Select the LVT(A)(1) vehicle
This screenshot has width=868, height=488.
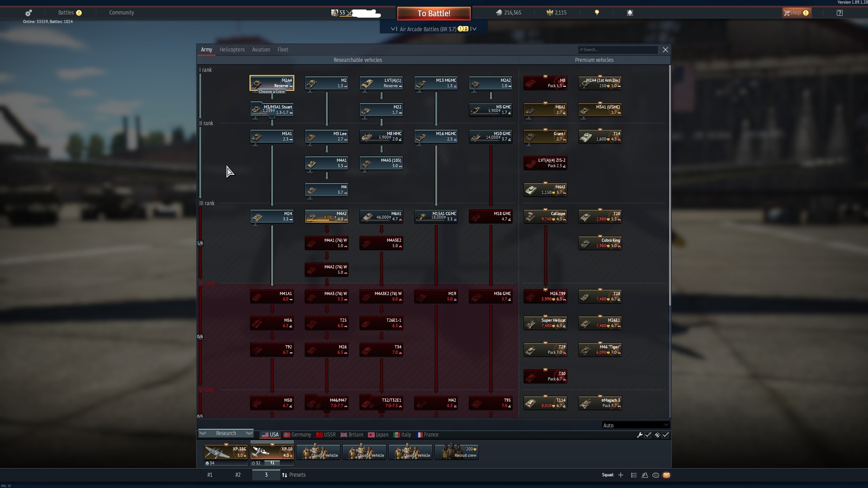pyautogui.click(x=381, y=83)
